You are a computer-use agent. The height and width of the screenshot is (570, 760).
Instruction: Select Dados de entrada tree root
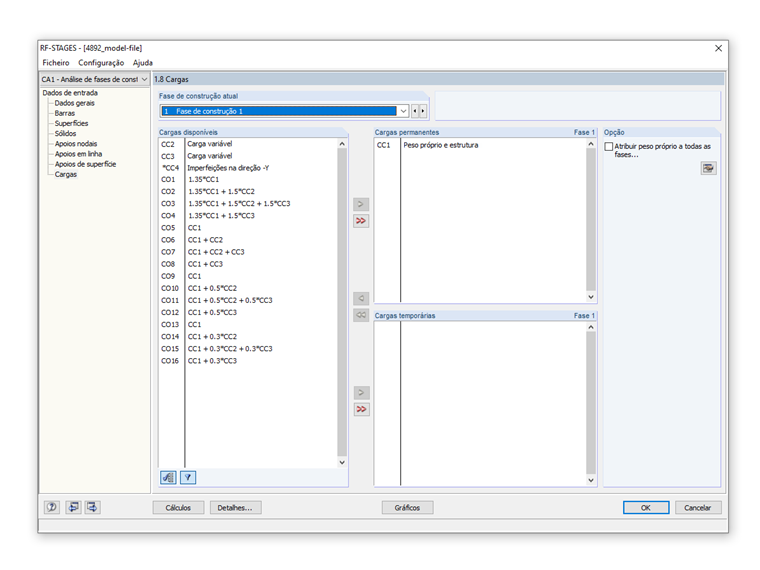click(70, 93)
